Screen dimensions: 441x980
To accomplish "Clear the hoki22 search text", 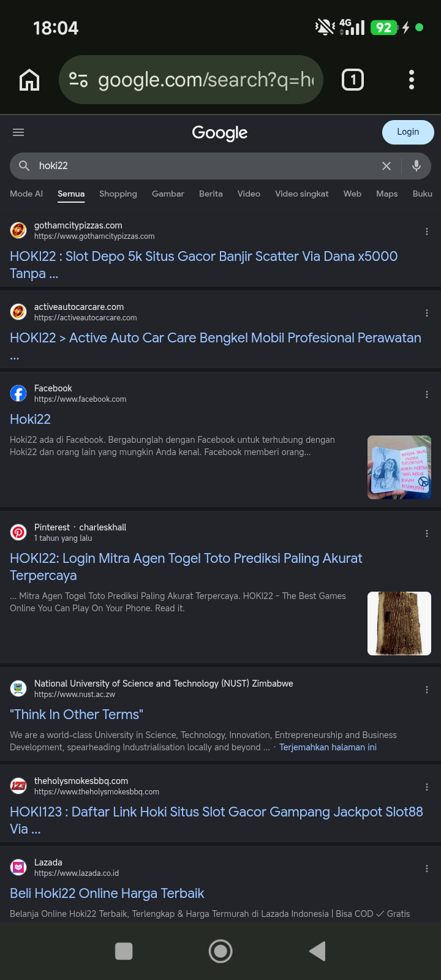I will pyautogui.click(x=386, y=166).
